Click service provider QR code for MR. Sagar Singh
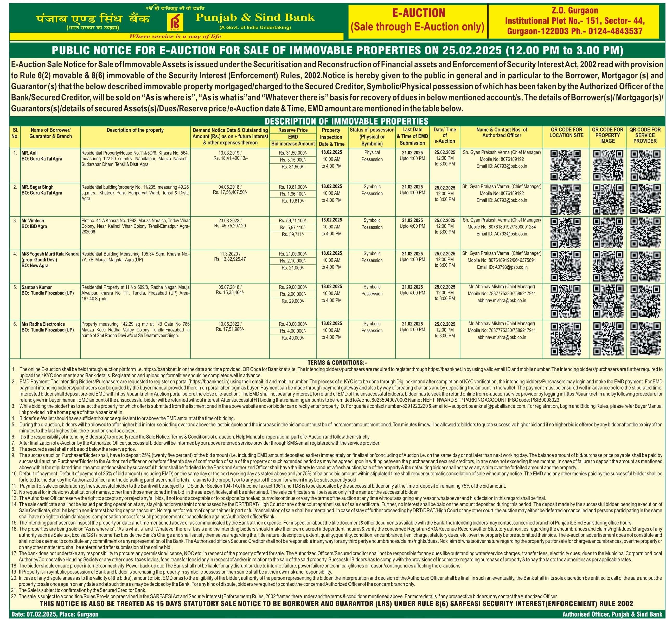The height and width of the screenshot is (619, 672). pos(645,200)
